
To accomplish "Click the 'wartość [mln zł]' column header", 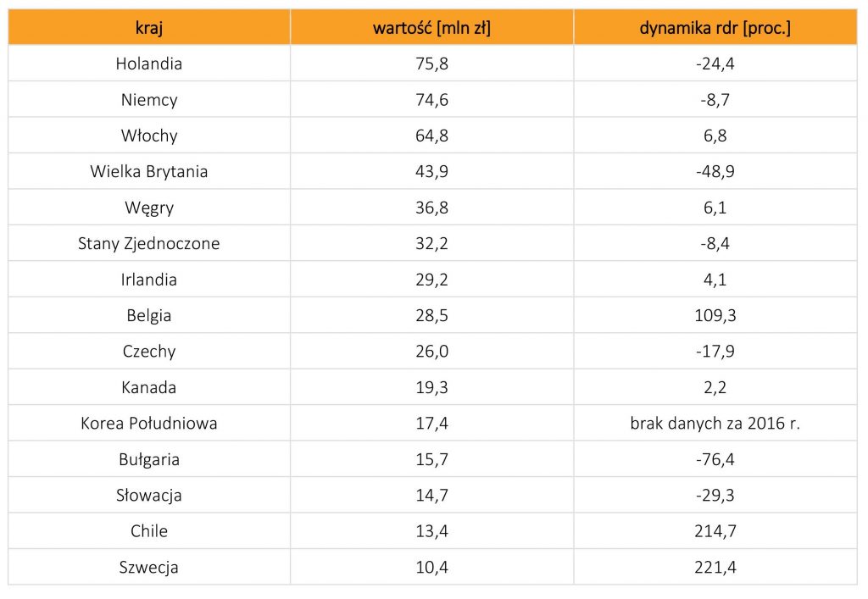I will tap(432, 27).
